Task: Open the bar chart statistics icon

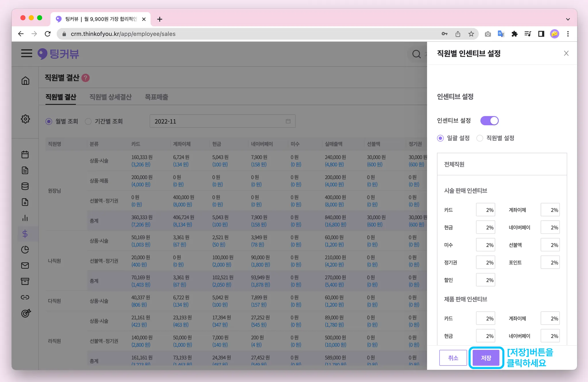Action: 25,218
